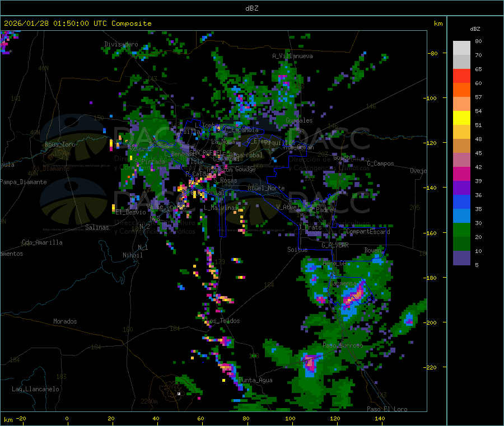This screenshot has width=504, height=426.
Task: Select the G_ALVEAR map label
Action: [335, 245]
